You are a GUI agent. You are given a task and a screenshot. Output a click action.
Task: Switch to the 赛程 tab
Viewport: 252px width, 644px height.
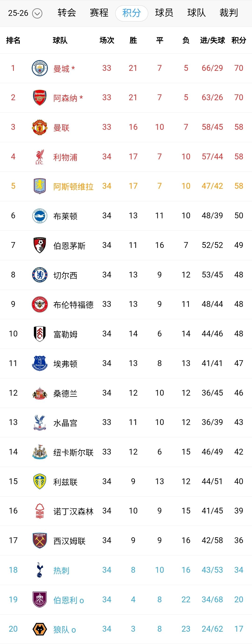coord(99,13)
